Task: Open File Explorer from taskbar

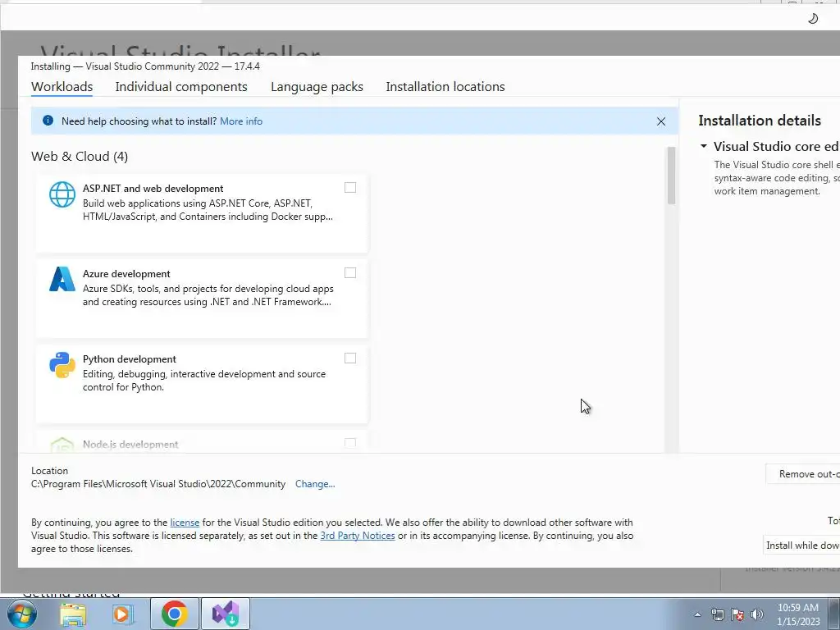Action: click(x=73, y=614)
